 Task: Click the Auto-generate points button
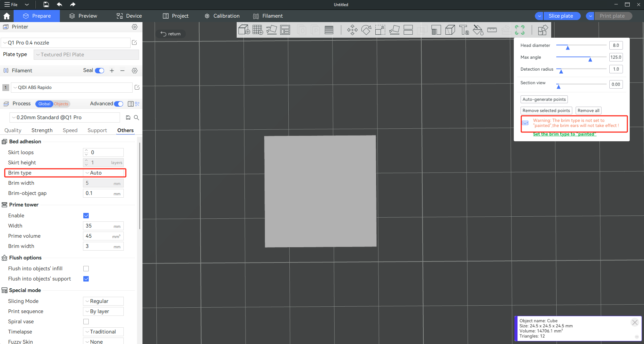[x=544, y=99]
